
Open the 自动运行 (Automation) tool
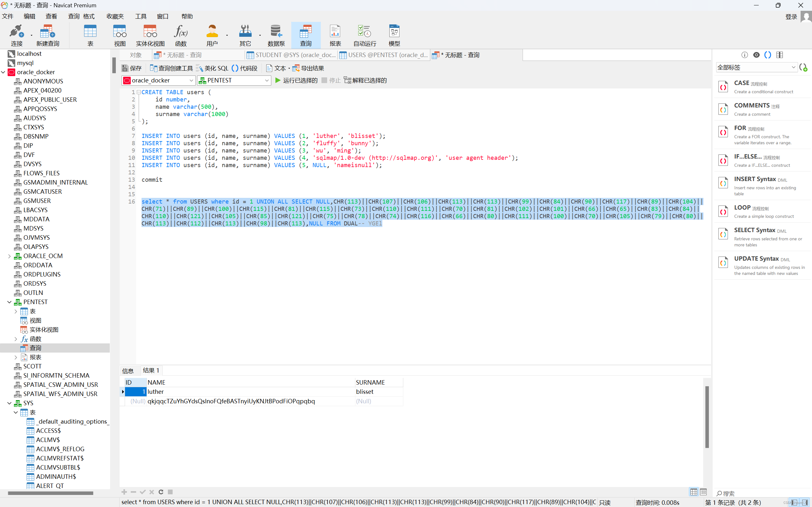coord(364,35)
